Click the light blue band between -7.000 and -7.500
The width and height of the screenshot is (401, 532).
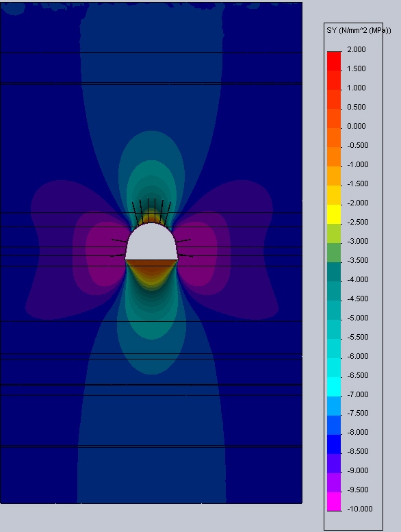tap(334, 406)
